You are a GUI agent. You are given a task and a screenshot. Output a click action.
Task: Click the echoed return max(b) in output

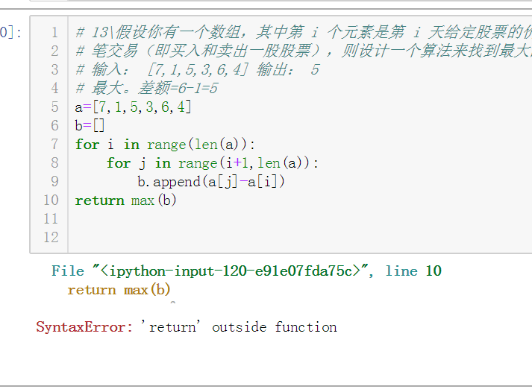pos(119,290)
